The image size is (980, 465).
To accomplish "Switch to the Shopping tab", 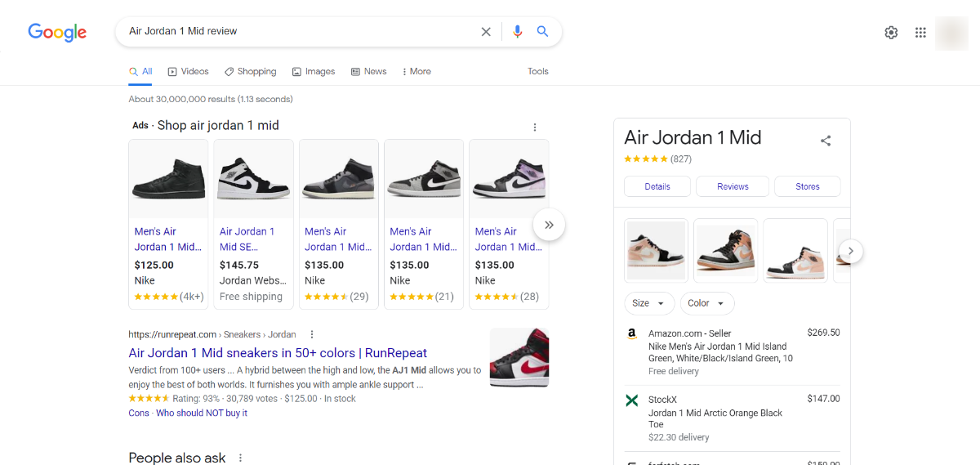I will (x=251, y=72).
